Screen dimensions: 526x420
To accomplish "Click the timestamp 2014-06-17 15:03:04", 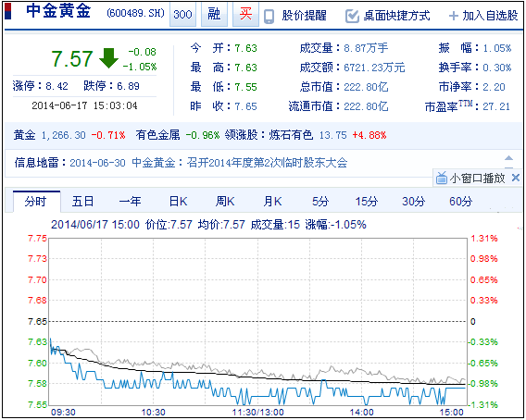I will 84,105.
